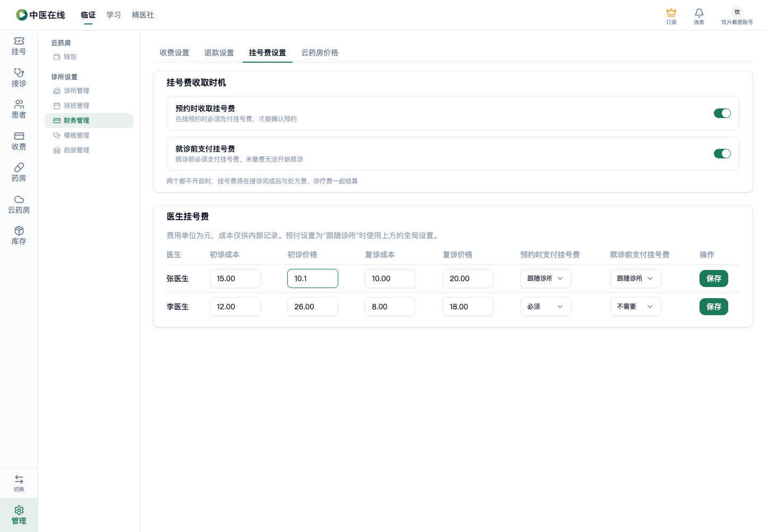
Task: Select 财务管理 in the submenu
Action: tap(89, 121)
